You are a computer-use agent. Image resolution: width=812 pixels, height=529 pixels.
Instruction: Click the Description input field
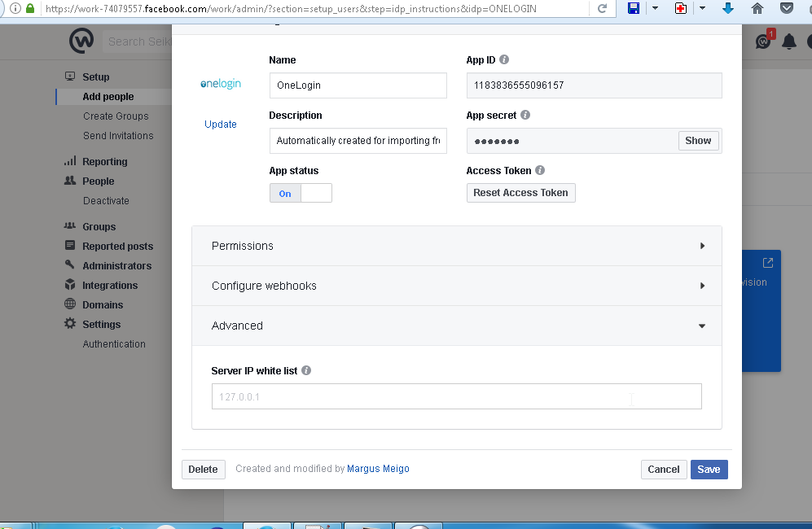(x=358, y=141)
